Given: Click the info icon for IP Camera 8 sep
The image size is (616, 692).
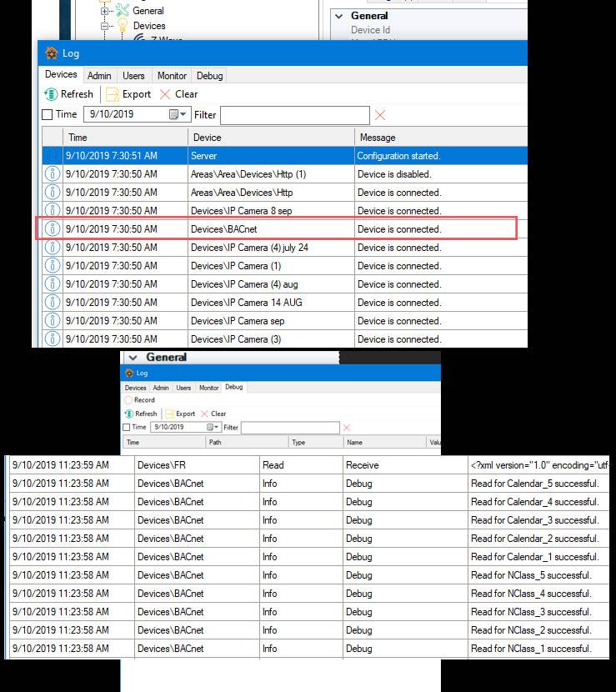Looking at the screenshot, I should click(52, 211).
